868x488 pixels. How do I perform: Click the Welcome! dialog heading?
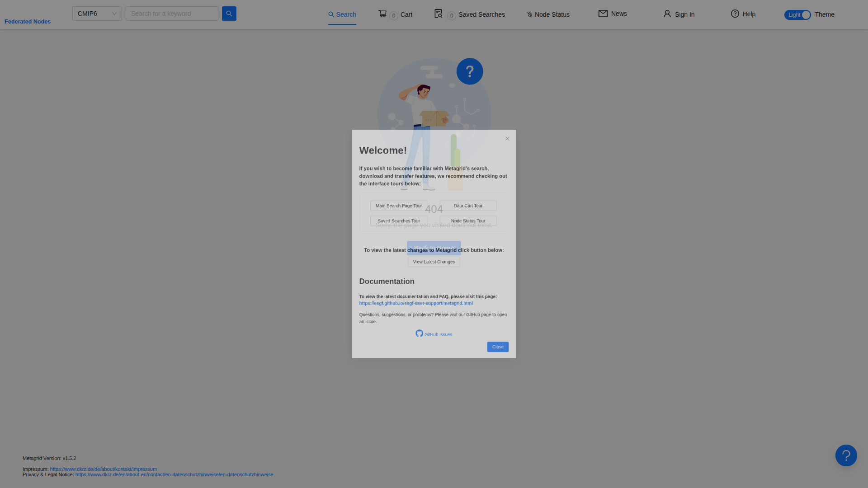[383, 150]
